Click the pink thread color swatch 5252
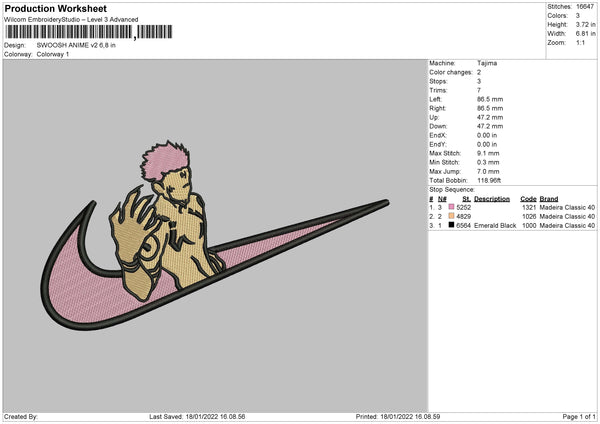The width and height of the screenshot is (600, 424). [x=452, y=207]
